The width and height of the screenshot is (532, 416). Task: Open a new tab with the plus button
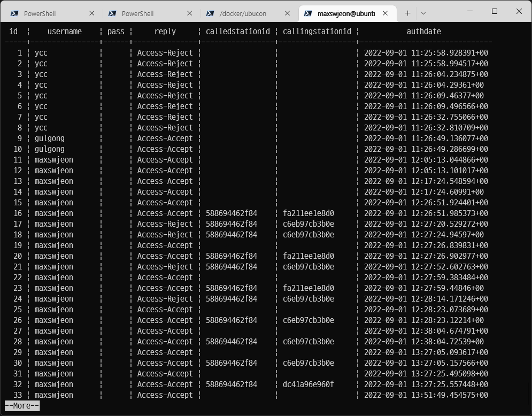tap(407, 13)
